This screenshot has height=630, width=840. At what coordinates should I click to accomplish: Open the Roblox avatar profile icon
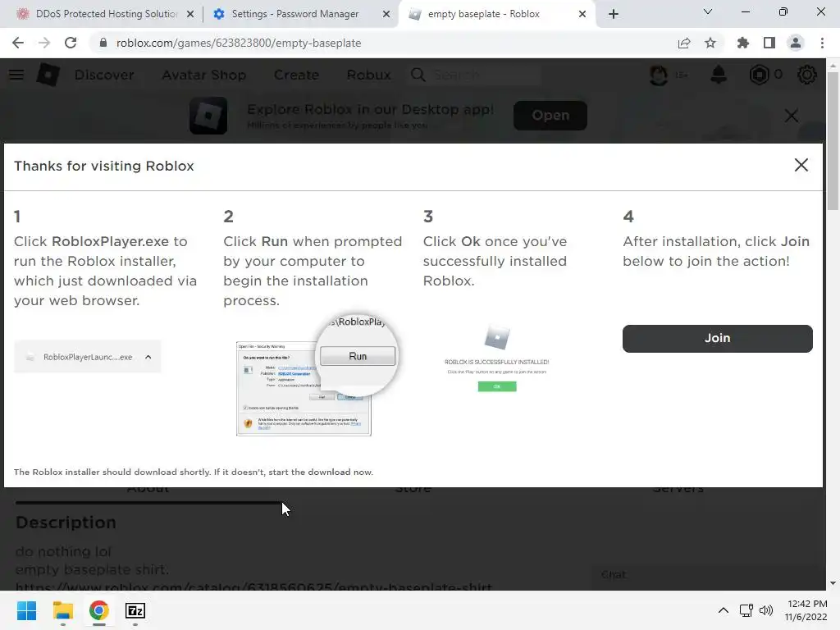pyautogui.click(x=659, y=75)
